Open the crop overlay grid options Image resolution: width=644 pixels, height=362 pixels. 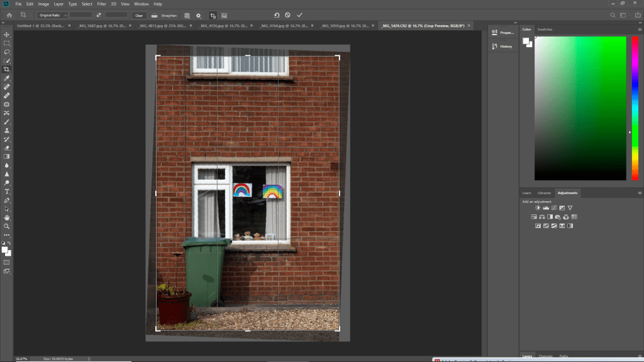coord(187,15)
